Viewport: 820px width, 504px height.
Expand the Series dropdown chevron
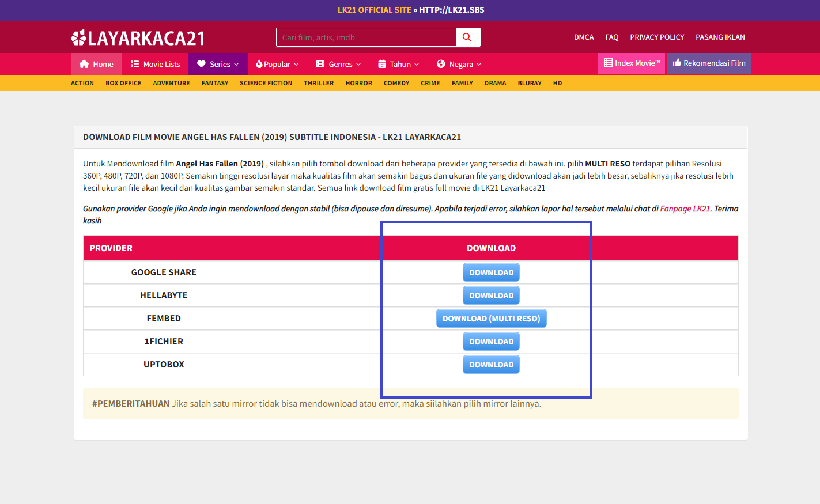point(236,65)
